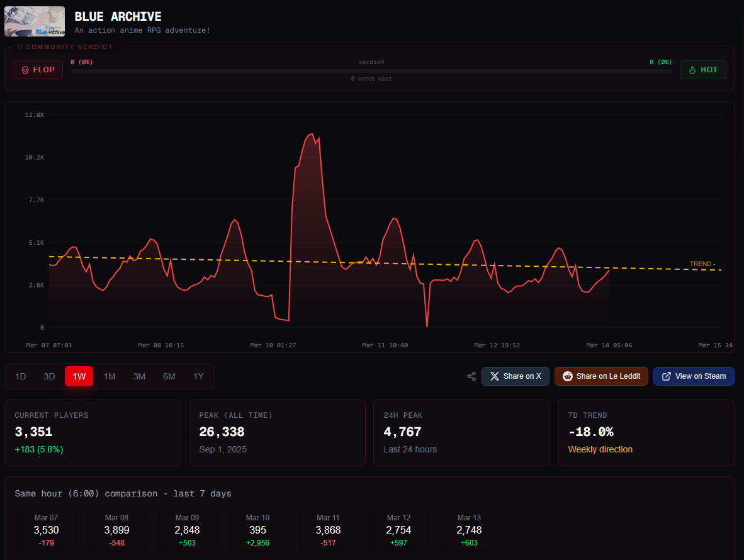Select the Mar 11 comparison card
744x560 pixels.
coord(329,530)
